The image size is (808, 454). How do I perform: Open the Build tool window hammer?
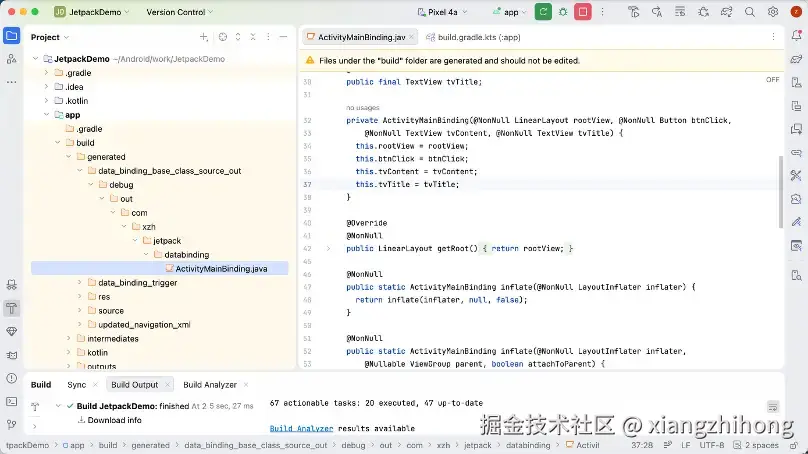click(x=11, y=308)
